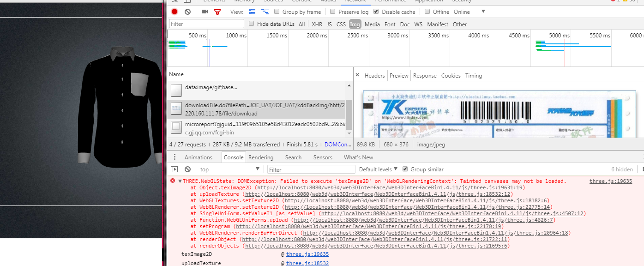Clear the network log

(187, 12)
